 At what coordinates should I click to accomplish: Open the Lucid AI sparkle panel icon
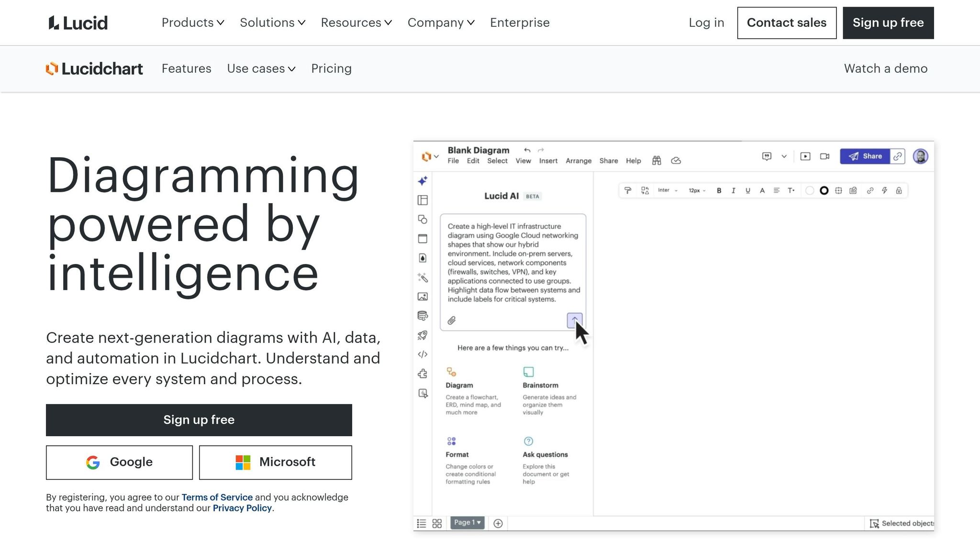(x=423, y=181)
